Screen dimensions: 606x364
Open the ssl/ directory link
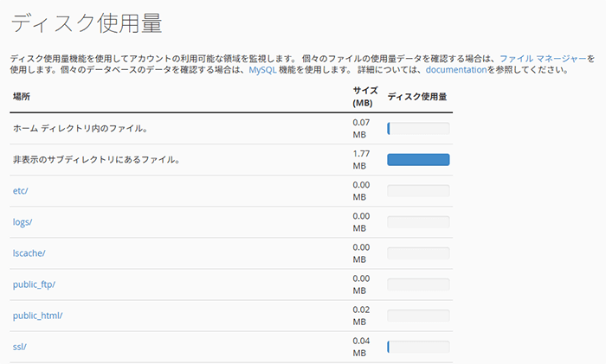tap(20, 347)
